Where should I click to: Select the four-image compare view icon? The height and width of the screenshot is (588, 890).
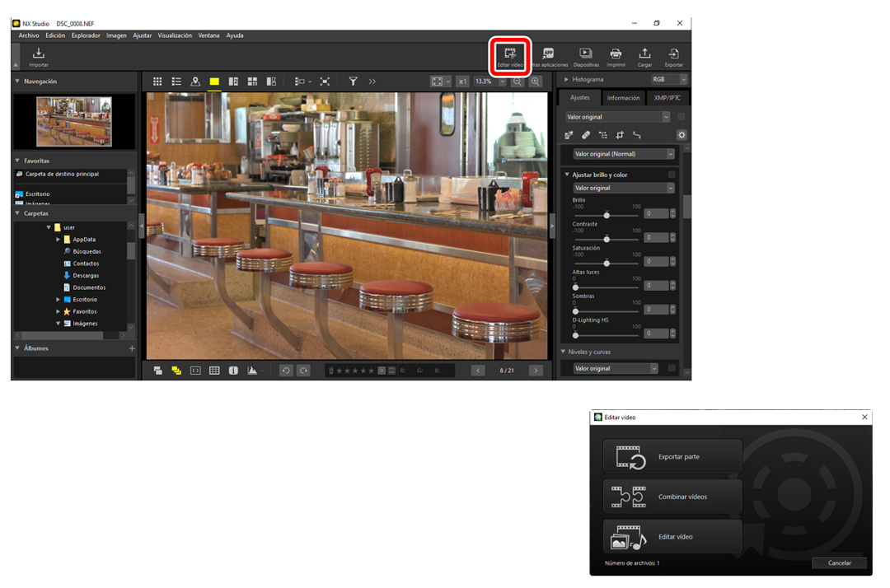tap(253, 82)
